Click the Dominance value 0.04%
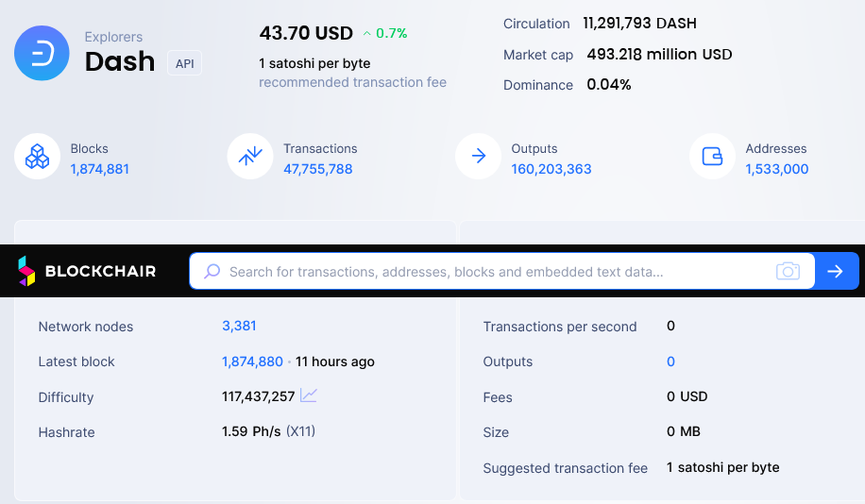The width and height of the screenshot is (865, 504). 608,84
